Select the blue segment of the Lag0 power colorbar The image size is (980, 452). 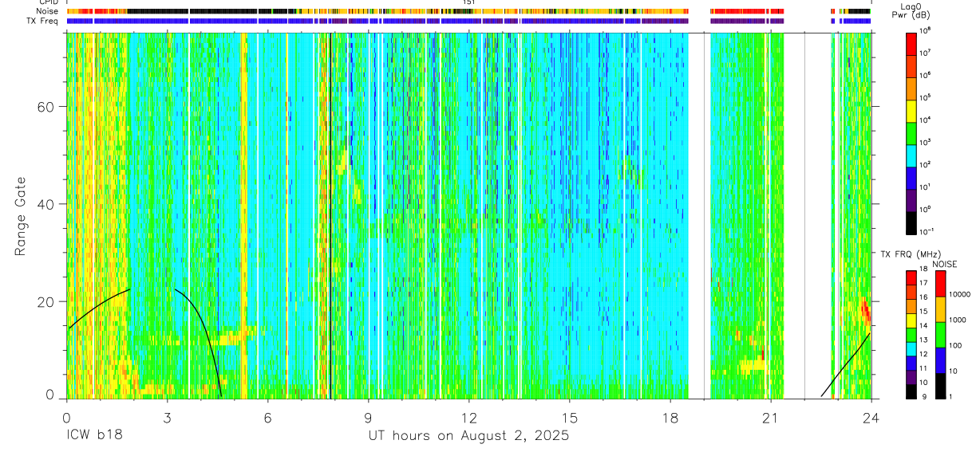coord(911,177)
